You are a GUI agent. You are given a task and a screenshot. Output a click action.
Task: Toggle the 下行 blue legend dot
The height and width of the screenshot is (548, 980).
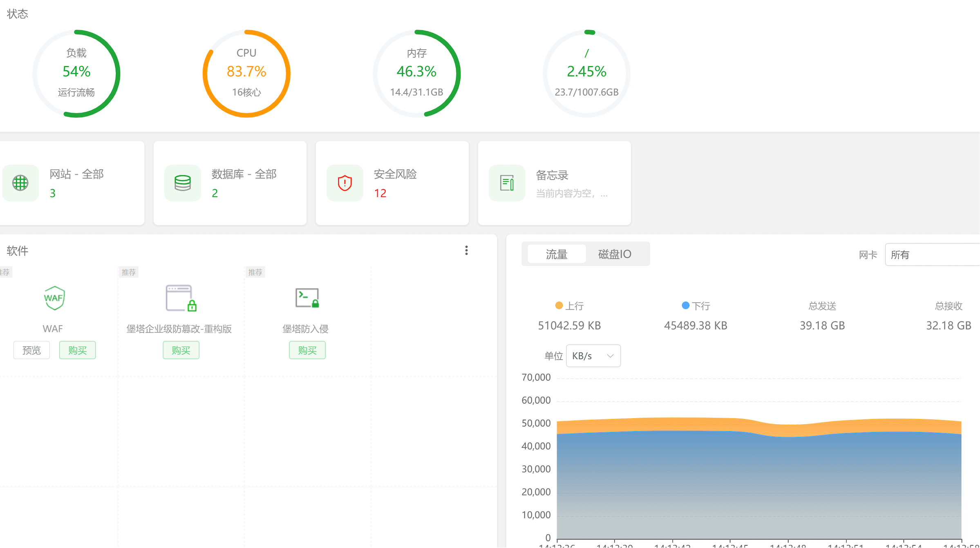686,305
